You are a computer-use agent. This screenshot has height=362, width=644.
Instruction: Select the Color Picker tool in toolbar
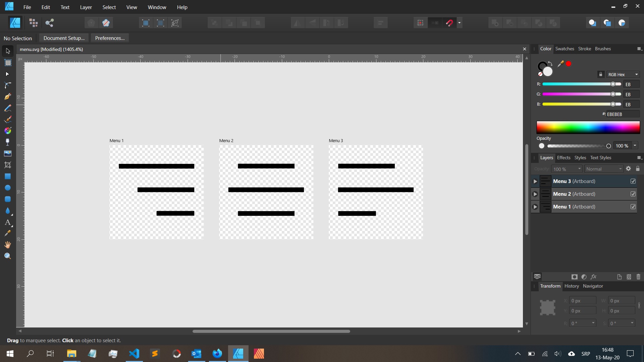pyautogui.click(x=8, y=233)
